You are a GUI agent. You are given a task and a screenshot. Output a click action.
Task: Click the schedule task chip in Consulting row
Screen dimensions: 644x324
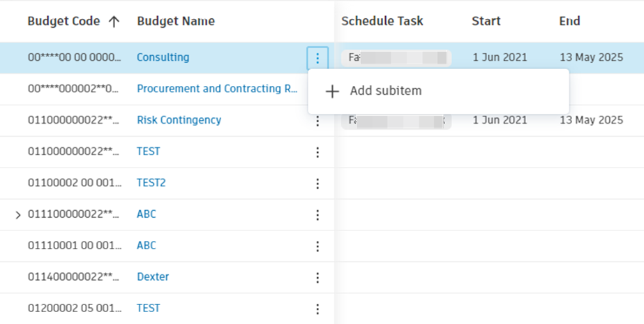click(x=396, y=57)
